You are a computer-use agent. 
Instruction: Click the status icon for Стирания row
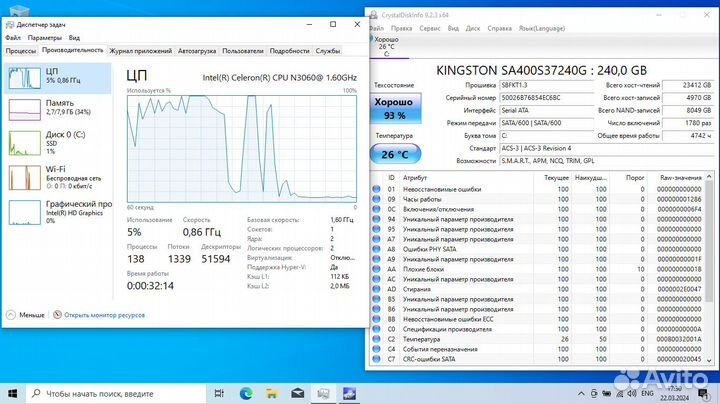377,289
